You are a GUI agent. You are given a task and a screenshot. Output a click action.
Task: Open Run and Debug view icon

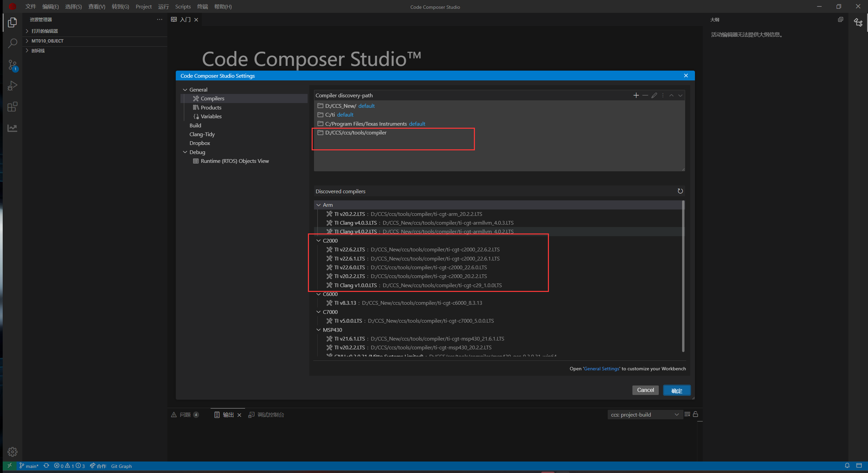click(x=13, y=86)
